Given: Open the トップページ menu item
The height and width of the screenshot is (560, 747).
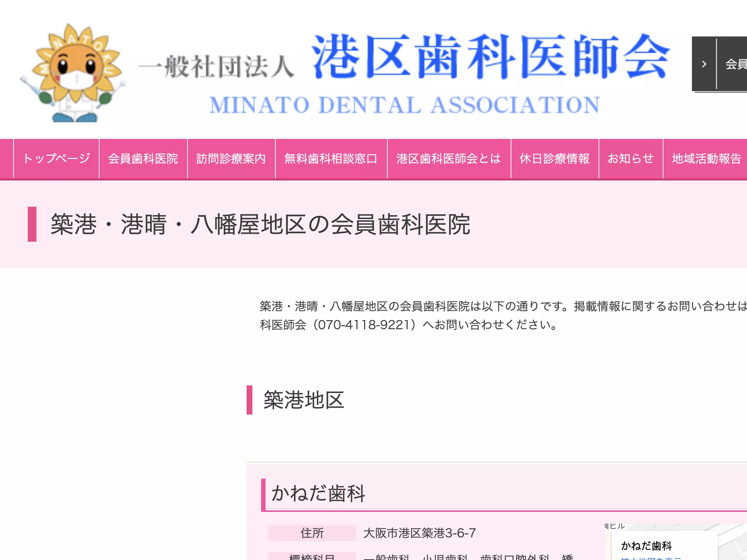Looking at the screenshot, I should (57, 159).
